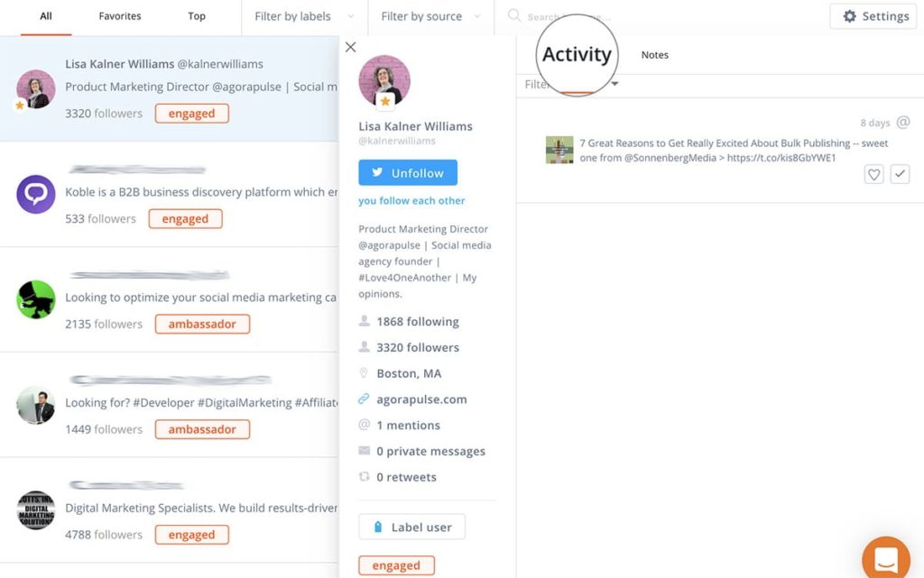
Task: Toggle the star badge on Lisa's list avatar
Action: click(20, 106)
